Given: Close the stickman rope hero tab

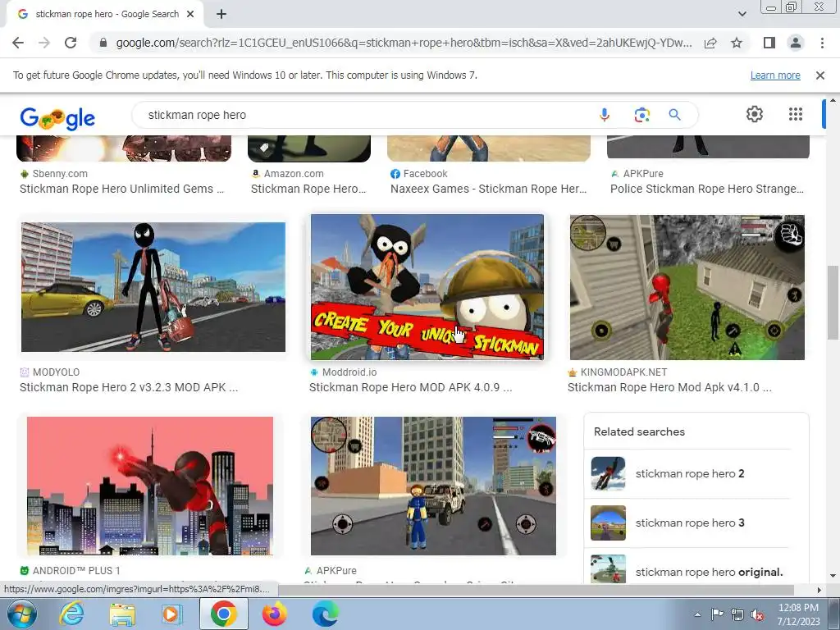Looking at the screenshot, I should coord(190,15).
